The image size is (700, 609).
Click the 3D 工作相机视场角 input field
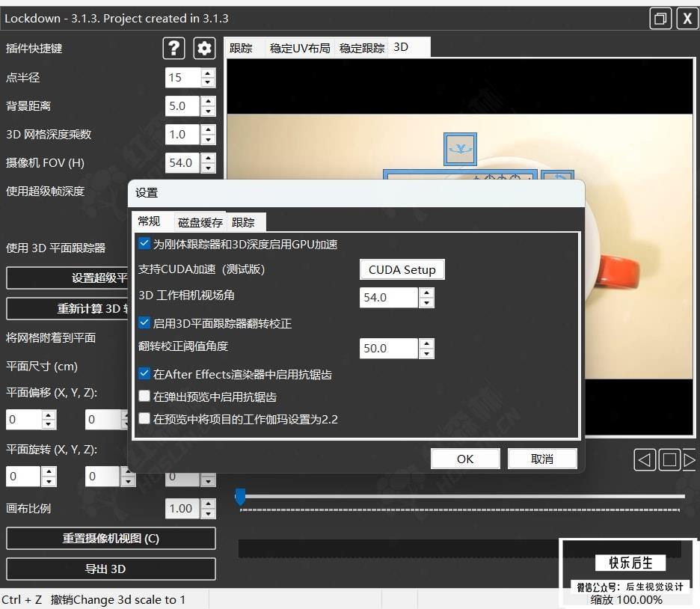tap(390, 298)
